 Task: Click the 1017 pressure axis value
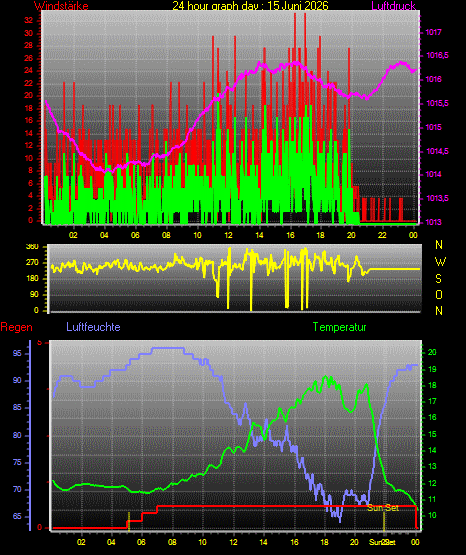pos(433,33)
